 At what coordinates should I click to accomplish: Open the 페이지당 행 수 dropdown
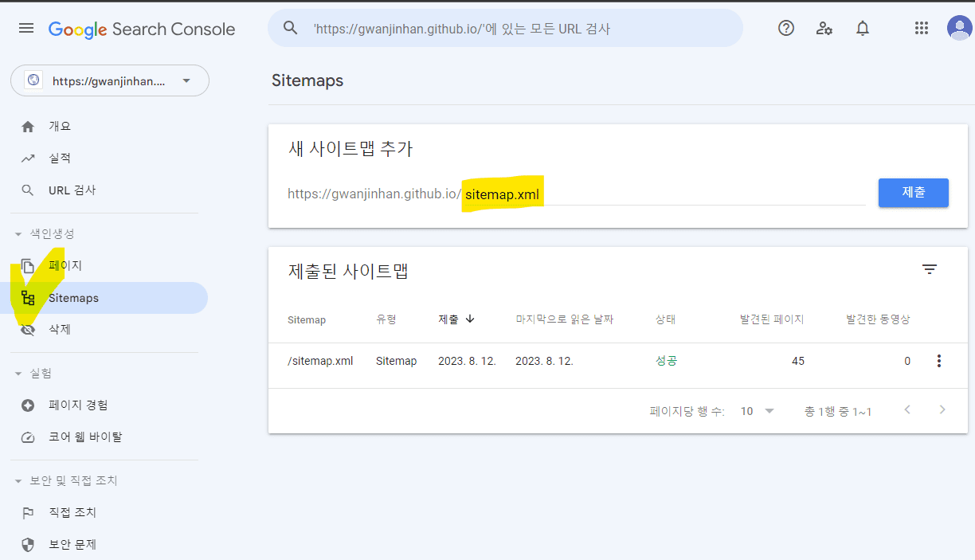click(758, 411)
